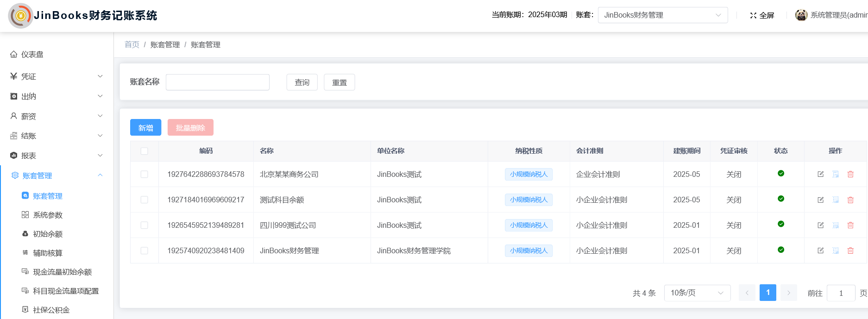The image size is (868, 319).
Task: Click the blue 新增 button
Action: [145, 127]
